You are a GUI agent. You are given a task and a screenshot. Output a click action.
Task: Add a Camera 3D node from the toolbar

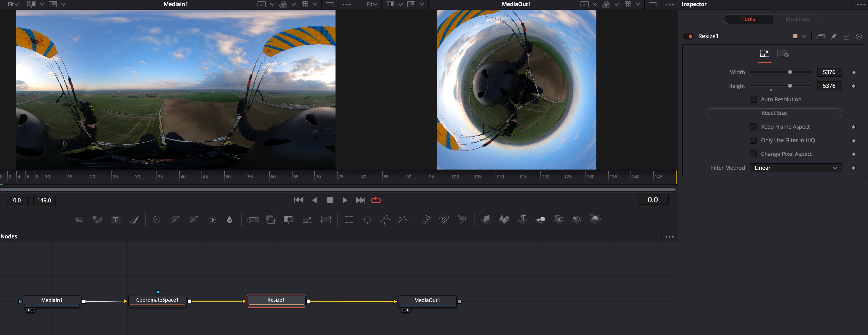[559, 220]
